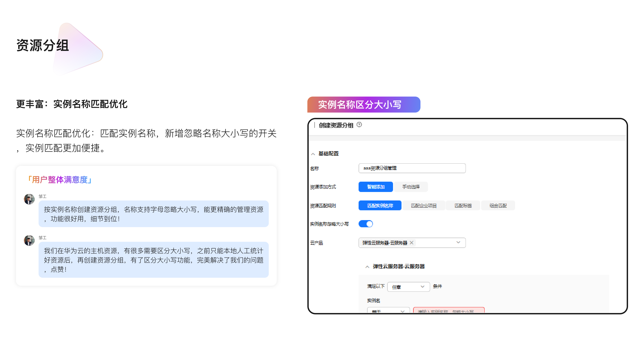Screen dimensions: 644x341
Task: Choose 匹配标签 matching rule
Action: click(463, 206)
